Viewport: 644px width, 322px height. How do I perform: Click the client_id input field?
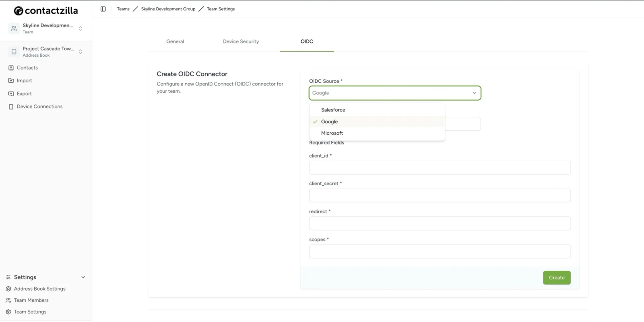(x=440, y=168)
